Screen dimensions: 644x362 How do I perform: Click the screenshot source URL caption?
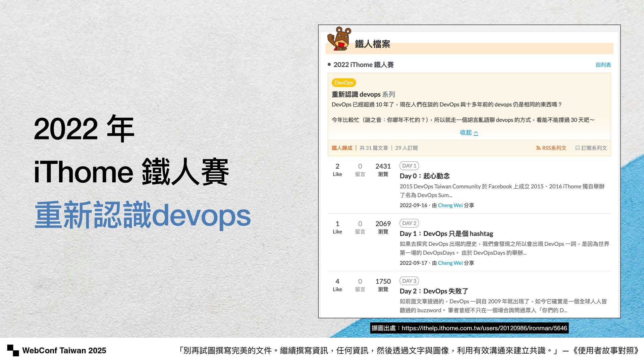[469, 328]
